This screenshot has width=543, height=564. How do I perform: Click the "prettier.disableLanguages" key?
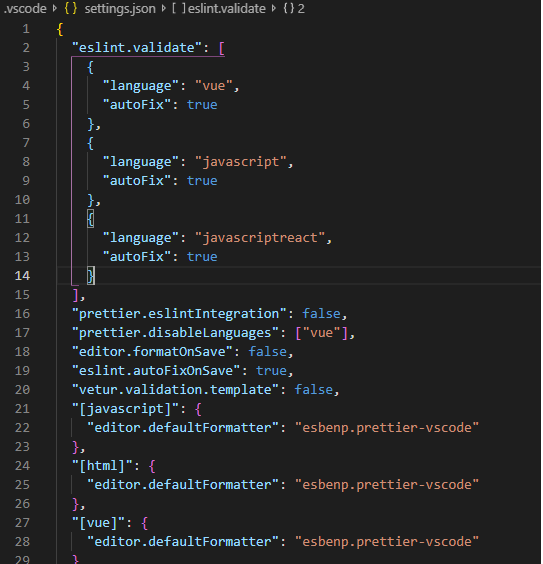(x=175, y=333)
